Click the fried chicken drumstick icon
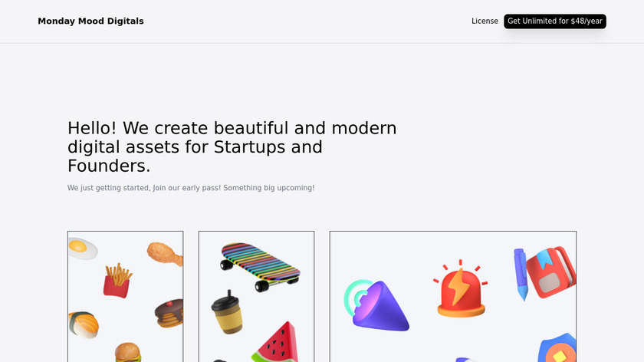Viewport: 644px width, 362px height. click(165, 253)
